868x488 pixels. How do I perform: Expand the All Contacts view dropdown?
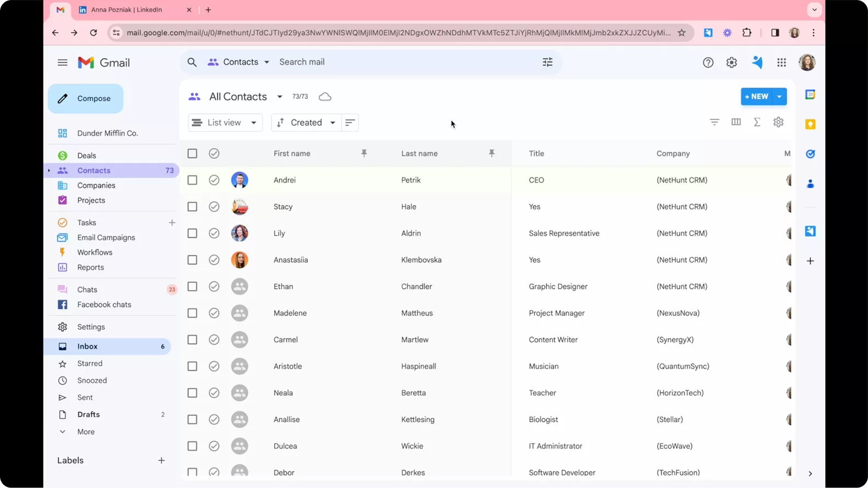(280, 97)
